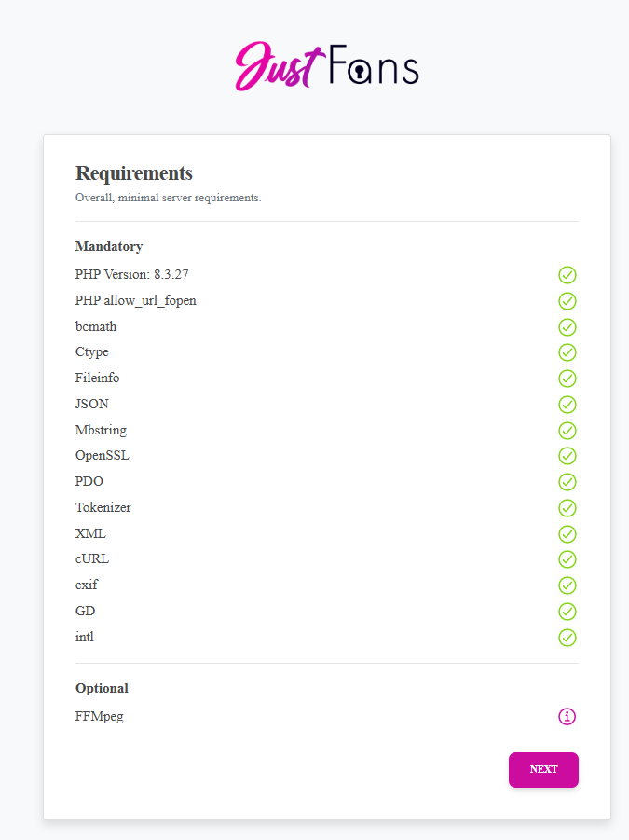Click the FFMpeg optional requirement label
Viewport: 629px width, 840px height.
[x=99, y=717]
